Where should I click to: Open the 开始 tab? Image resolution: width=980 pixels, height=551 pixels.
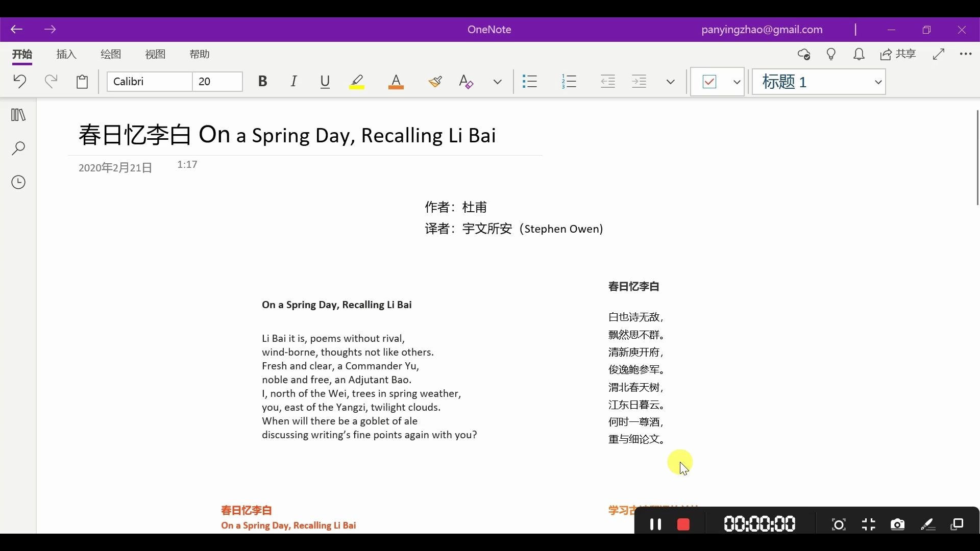tap(22, 55)
